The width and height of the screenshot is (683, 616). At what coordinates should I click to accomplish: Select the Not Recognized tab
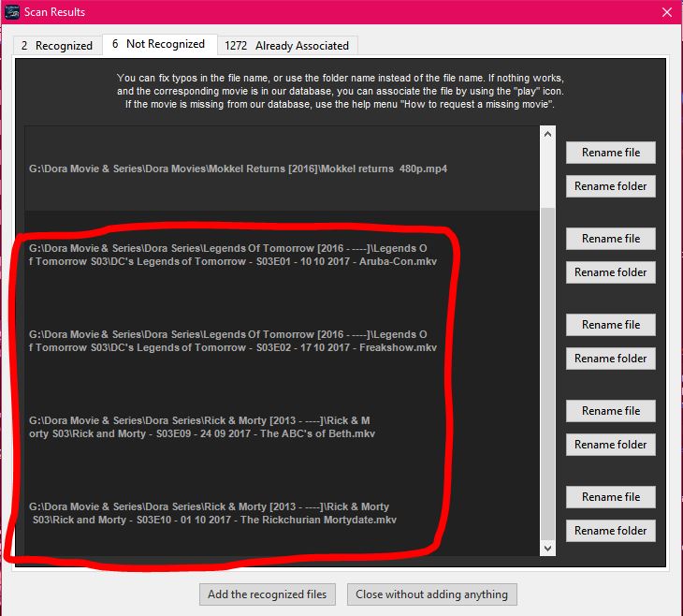click(159, 44)
